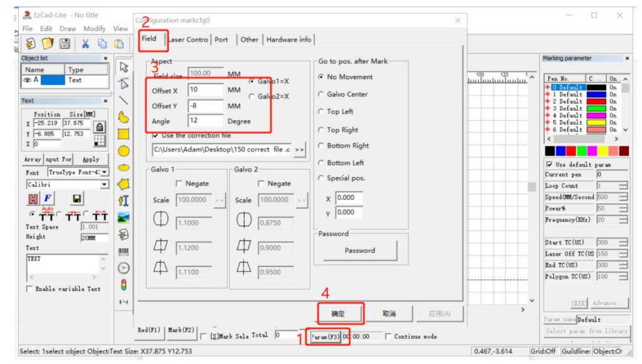Click the Save floppy disk toolbar icon
The height and width of the screenshot is (364, 642).
click(x=65, y=44)
